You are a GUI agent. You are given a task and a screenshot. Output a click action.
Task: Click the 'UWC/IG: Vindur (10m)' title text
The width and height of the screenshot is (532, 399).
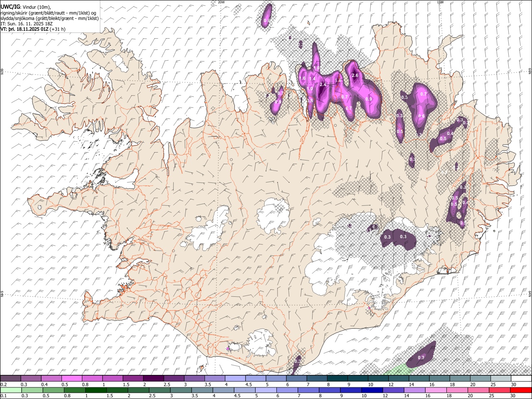(26, 7)
